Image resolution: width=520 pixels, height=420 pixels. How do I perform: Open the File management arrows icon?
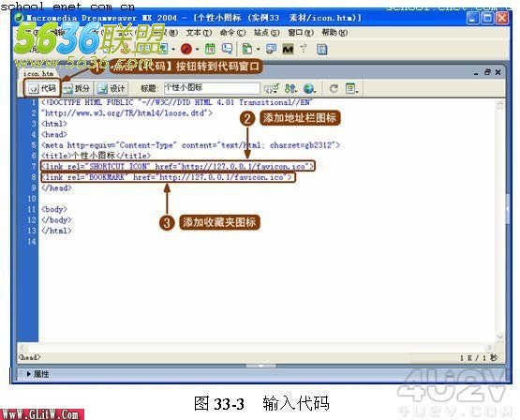(x=290, y=88)
